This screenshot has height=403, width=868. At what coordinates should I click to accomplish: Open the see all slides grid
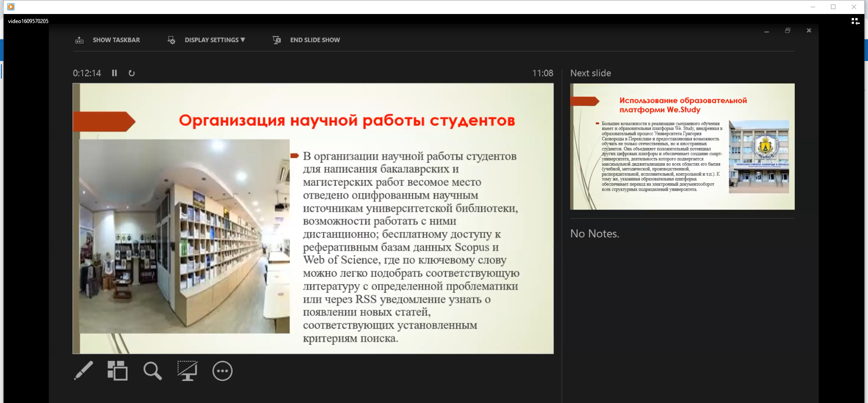[x=118, y=371]
